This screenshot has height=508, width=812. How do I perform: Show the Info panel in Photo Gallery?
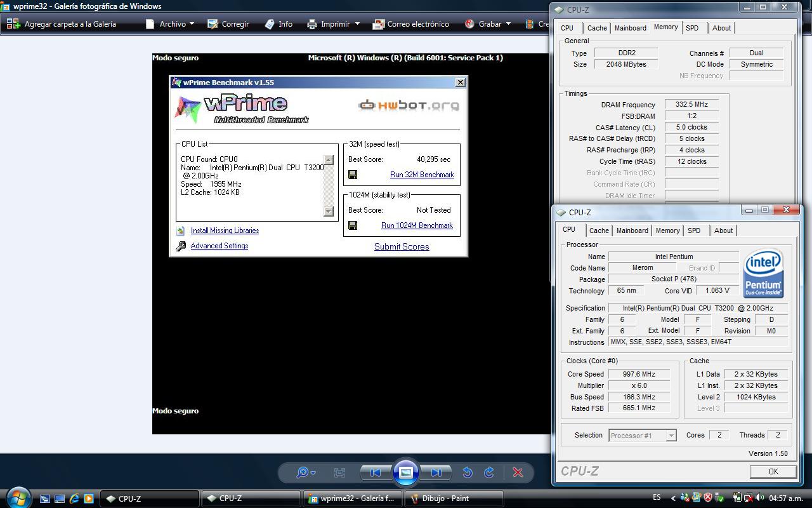(278, 24)
